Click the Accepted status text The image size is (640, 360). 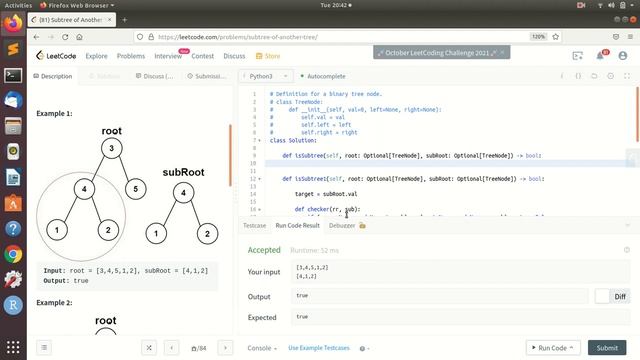pos(264,250)
